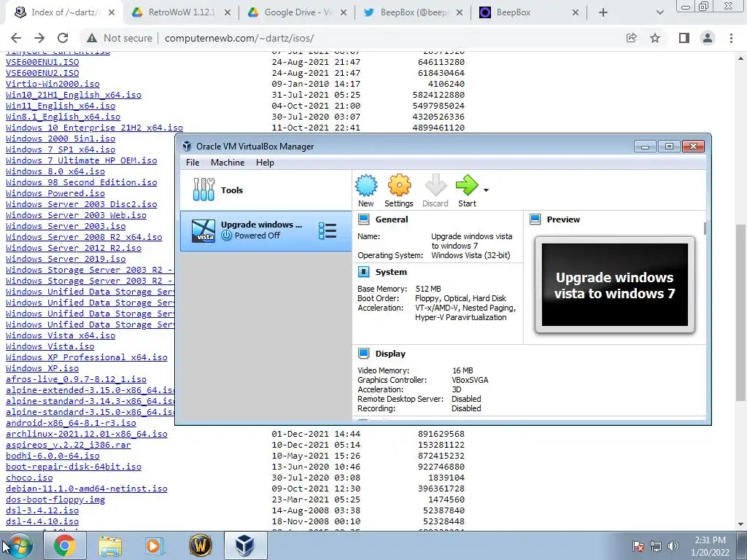747x560 pixels.
Task: Open Action Center flag tray icon
Action: (x=638, y=546)
